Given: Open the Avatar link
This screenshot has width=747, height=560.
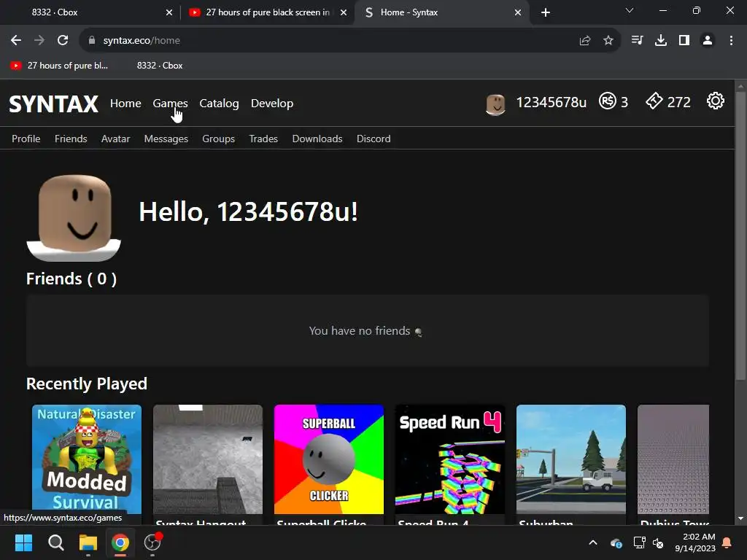Looking at the screenshot, I should coord(116,139).
